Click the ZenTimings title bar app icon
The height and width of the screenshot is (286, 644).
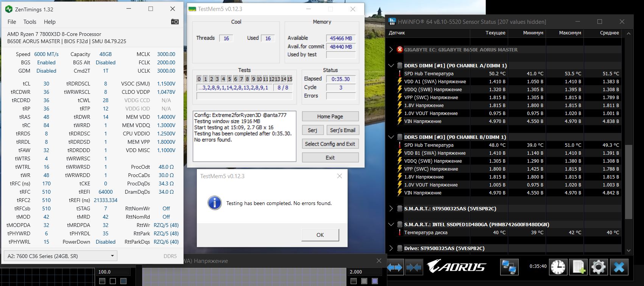(8, 9)
